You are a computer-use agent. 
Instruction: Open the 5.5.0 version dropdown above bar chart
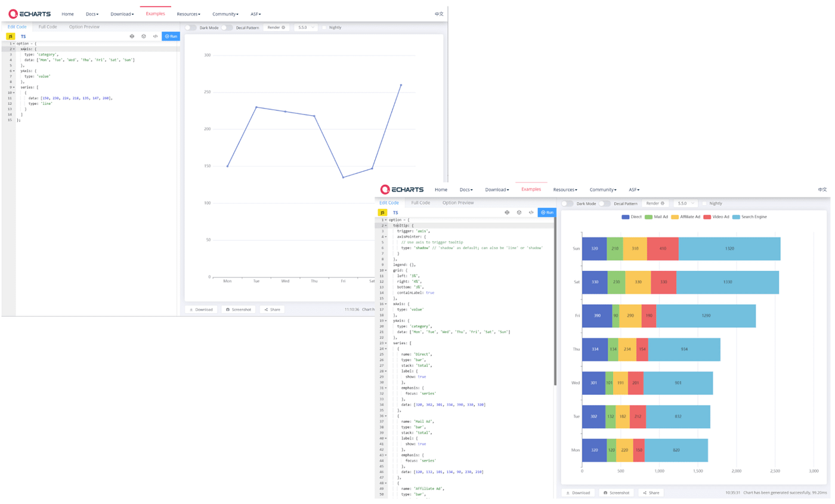(685, 203)
